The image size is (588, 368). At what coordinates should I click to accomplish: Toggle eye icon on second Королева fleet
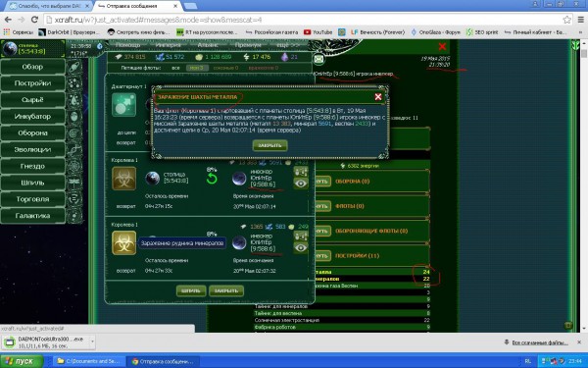[301, 248]
